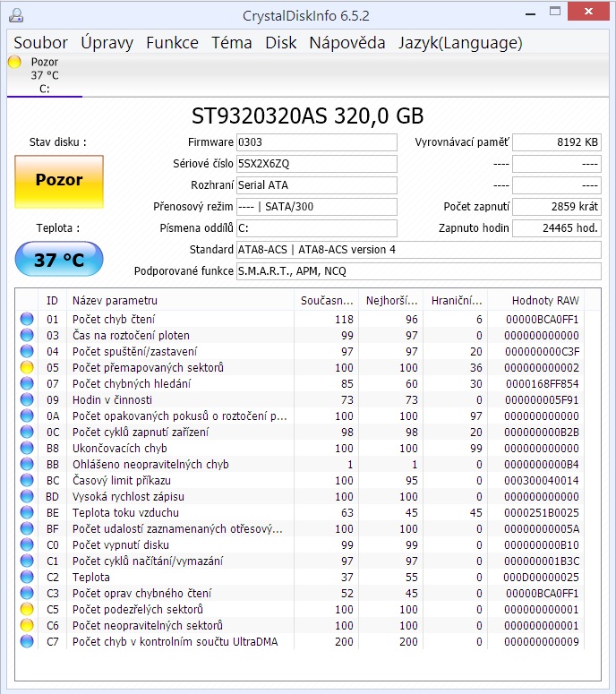
Task: Click blue status icon for row BF
Action: [x=27, y=529]
